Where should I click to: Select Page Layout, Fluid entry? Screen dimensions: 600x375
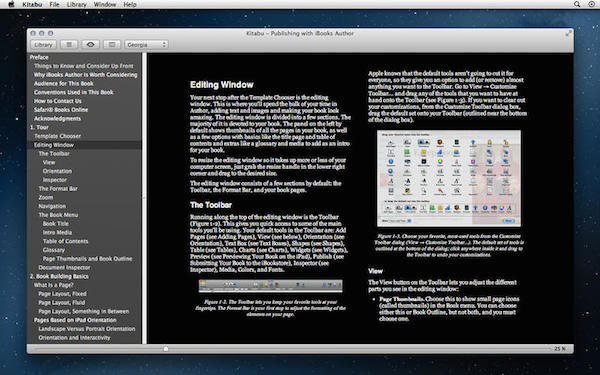[x=62, y=303]
